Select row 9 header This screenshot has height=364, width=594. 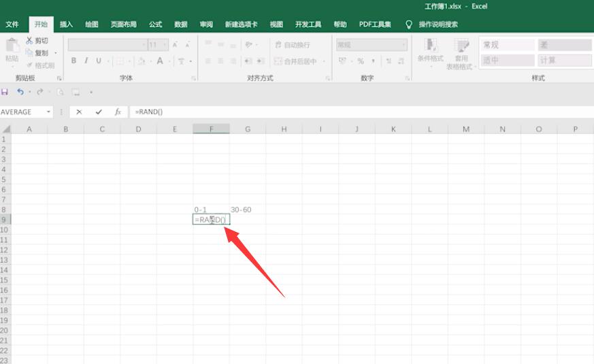point(5,220)
